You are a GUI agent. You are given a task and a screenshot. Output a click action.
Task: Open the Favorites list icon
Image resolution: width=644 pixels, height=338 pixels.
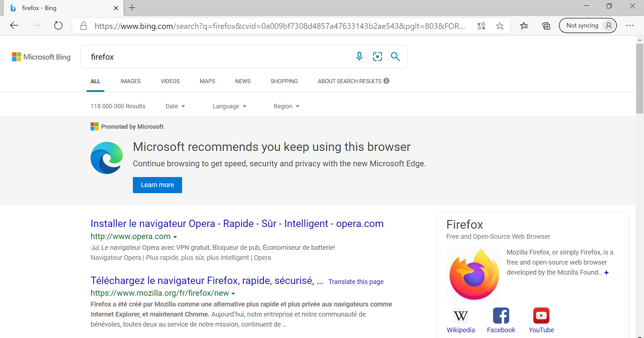tap(524, 26)
